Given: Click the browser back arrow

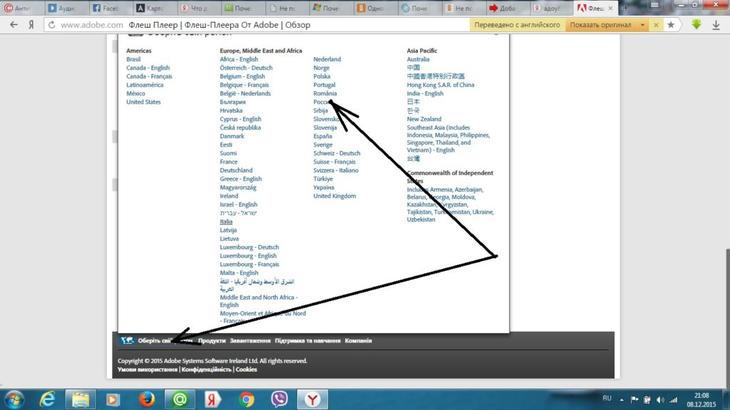Looking at the screenshot, I should point(14,25).
